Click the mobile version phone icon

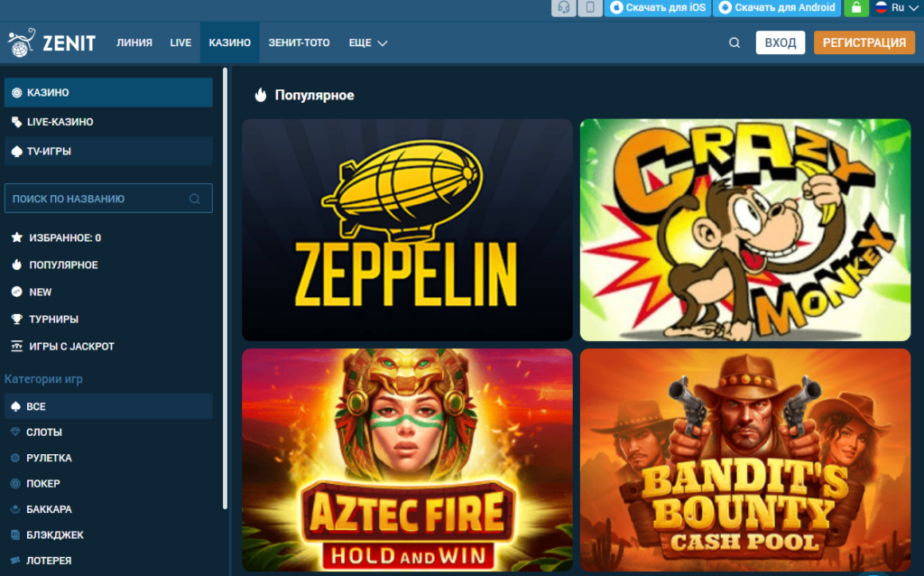[x=590, y=7]
